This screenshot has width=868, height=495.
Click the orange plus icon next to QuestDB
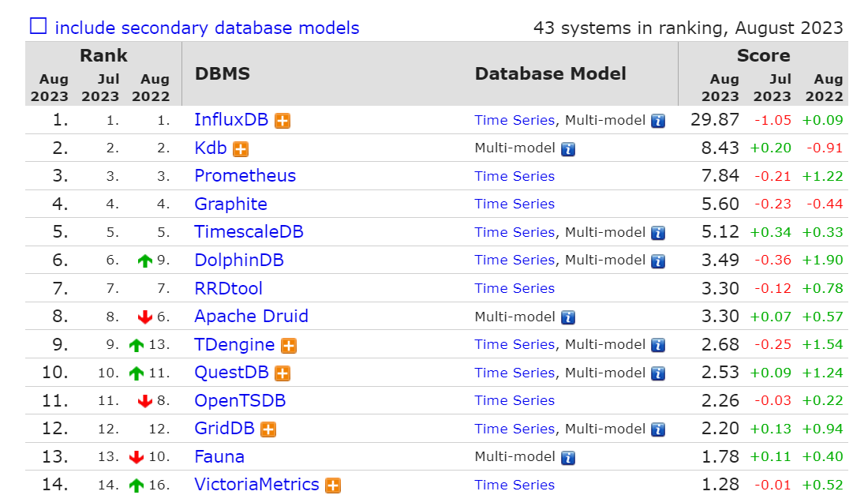pos(282,373)
